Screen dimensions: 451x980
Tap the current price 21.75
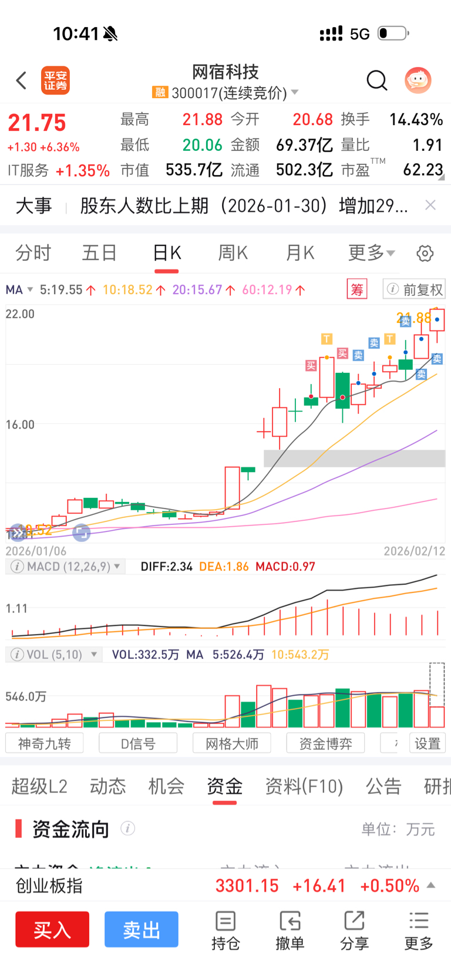pyautogui.click(x=37, y=123)
